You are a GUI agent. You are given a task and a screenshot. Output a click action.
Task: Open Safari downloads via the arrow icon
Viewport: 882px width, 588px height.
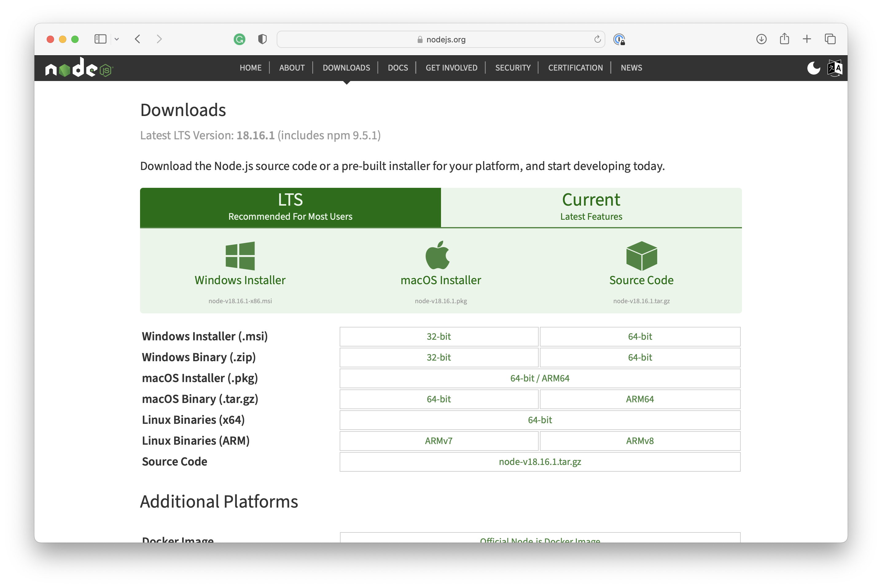(762, 39)
